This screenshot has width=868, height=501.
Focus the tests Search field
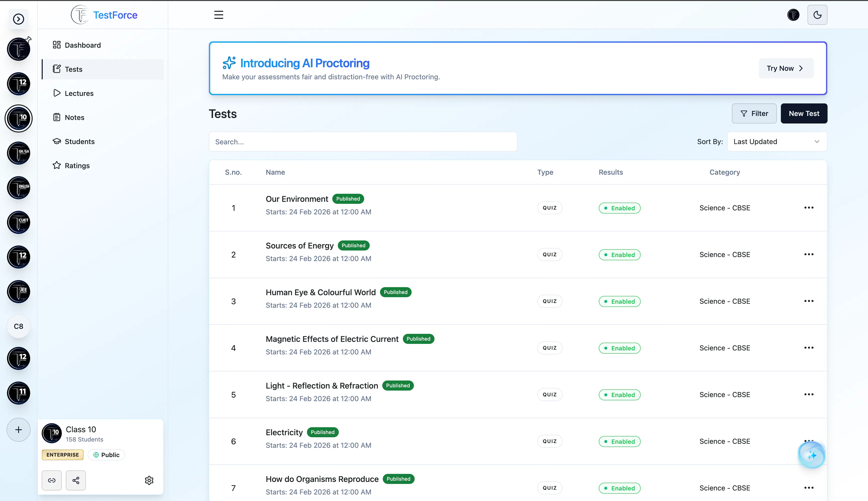(363, 141)
